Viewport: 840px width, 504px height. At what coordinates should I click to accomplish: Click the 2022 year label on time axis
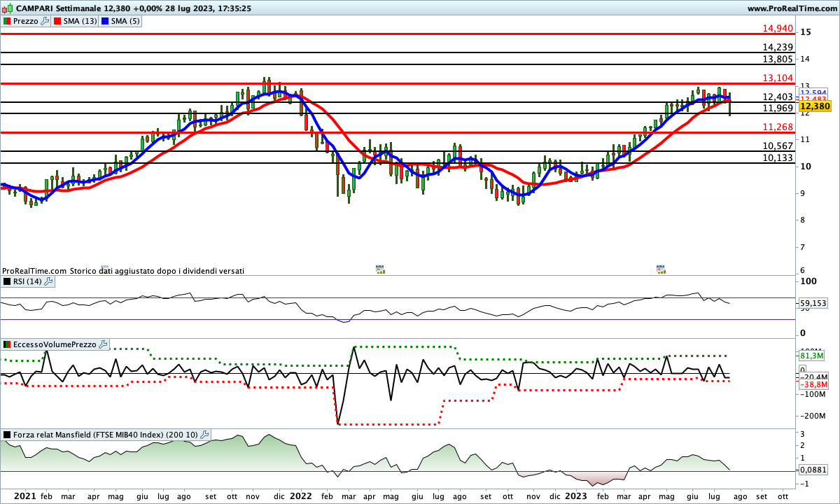tap(301, 496)
